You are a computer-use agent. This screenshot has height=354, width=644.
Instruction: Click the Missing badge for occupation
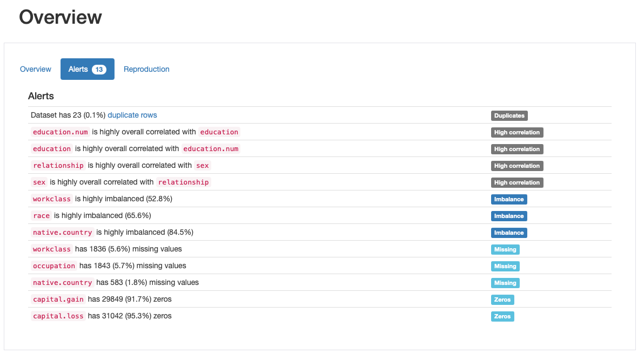click(505, 266)
